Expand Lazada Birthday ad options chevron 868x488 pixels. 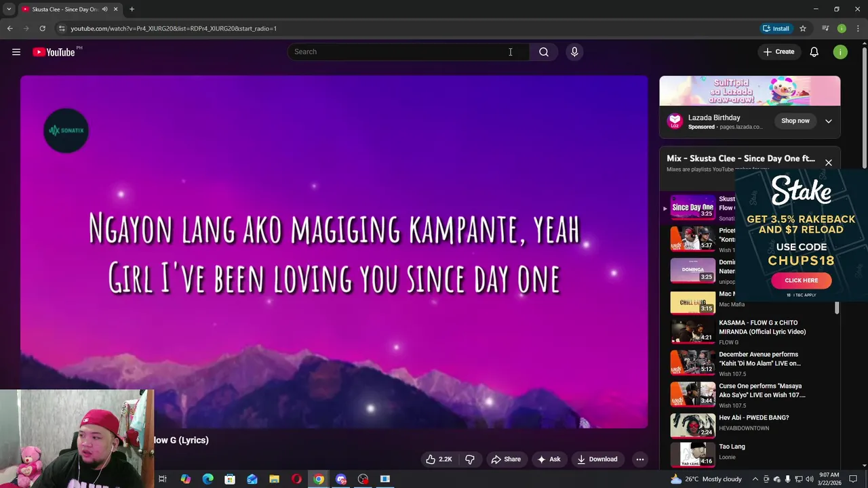point(828,121)
